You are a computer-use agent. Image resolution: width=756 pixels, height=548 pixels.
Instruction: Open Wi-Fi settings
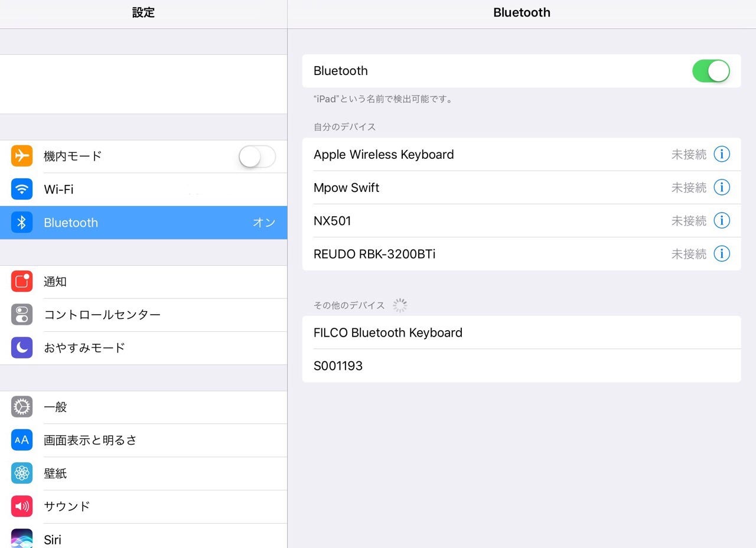pyautogui.click(x=144, y=190)
